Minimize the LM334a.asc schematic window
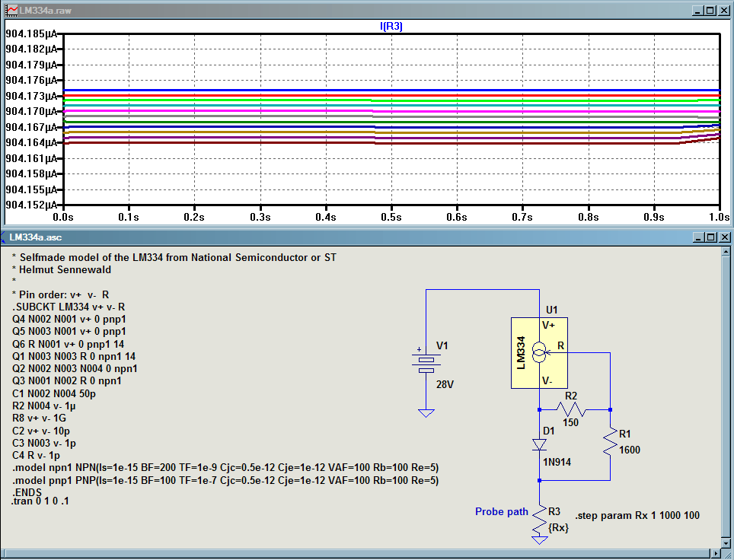This screenshot has width=734, height=560. pos(698,237)
